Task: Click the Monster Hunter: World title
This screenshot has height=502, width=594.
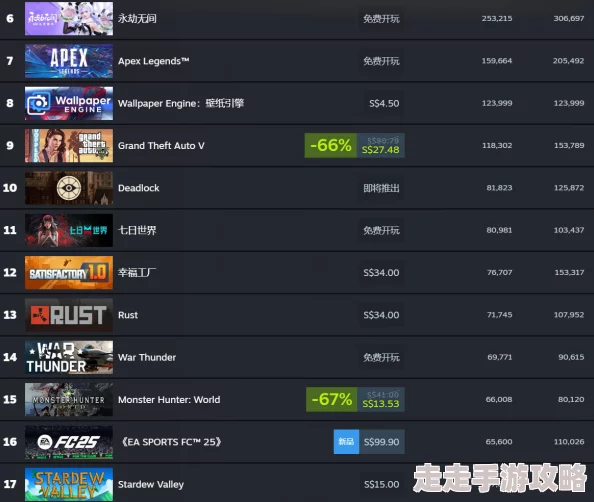Action: click(169, 400)
